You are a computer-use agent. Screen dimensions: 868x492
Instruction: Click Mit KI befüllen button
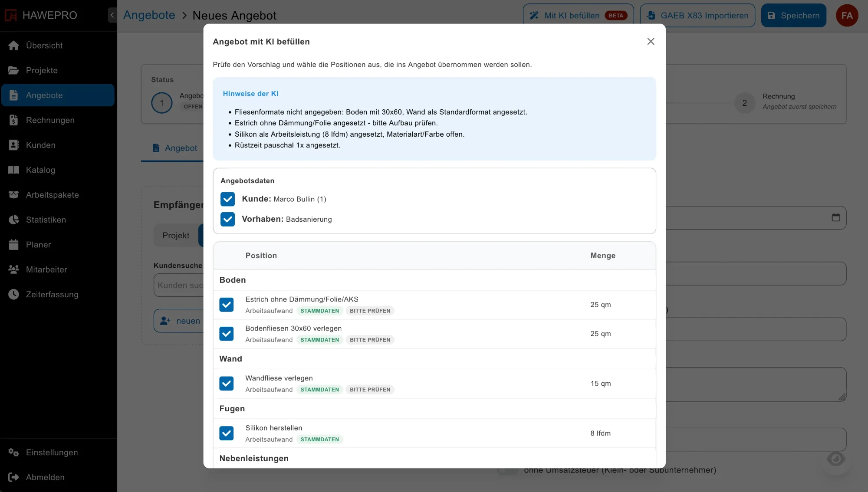[x=578, y=16]
